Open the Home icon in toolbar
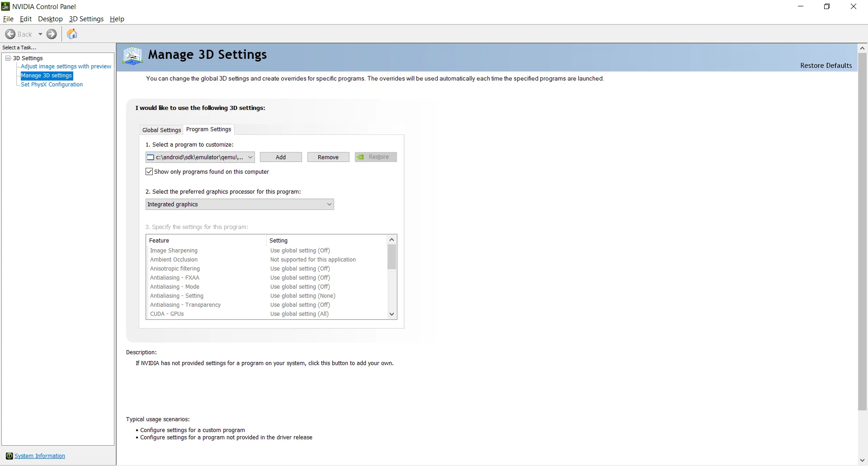Screen dimensions: 868x466 pos(72,34)
